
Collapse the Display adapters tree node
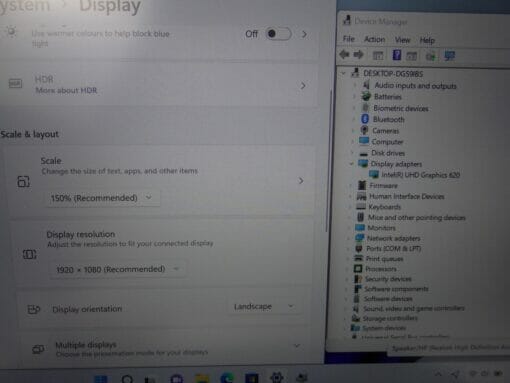pyautogui.click(x=351, y=164)
